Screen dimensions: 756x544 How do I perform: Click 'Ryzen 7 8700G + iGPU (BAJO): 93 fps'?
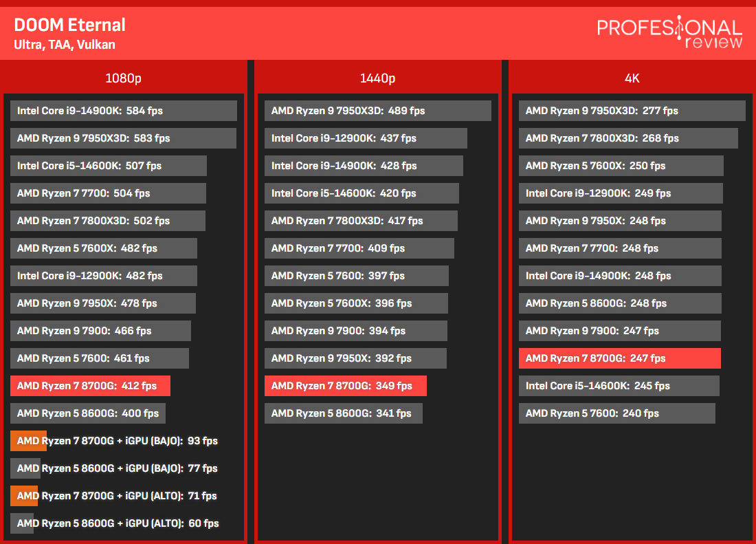click(114, 441)
